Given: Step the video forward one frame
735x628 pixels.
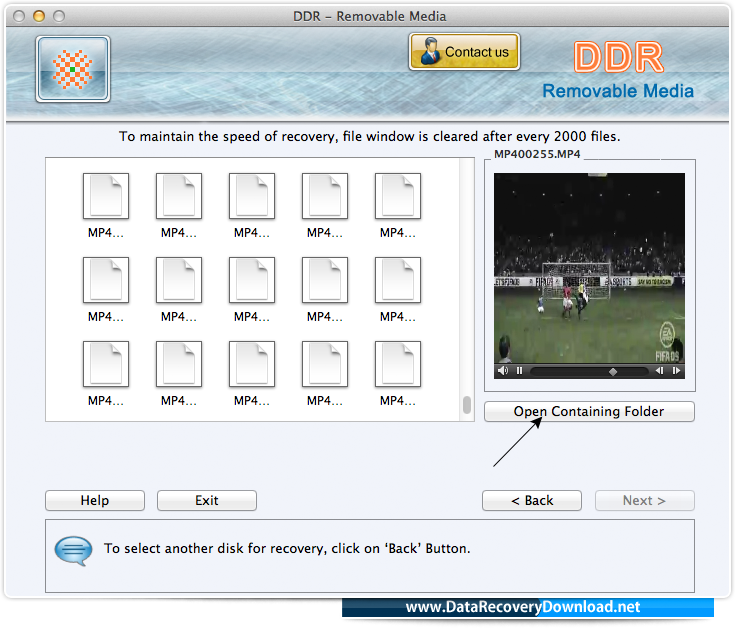Looking at the screenshot, I should click(676, 371).
